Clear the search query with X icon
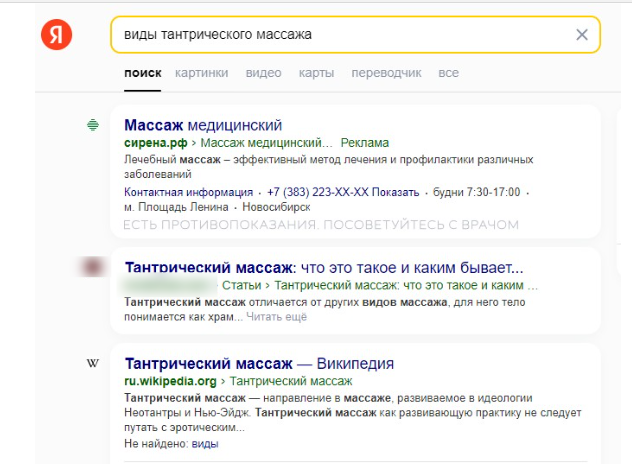 tap(582, 35)
